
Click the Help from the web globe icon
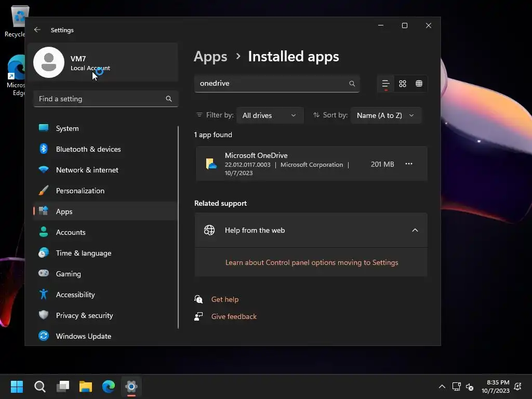click(209, 230)
